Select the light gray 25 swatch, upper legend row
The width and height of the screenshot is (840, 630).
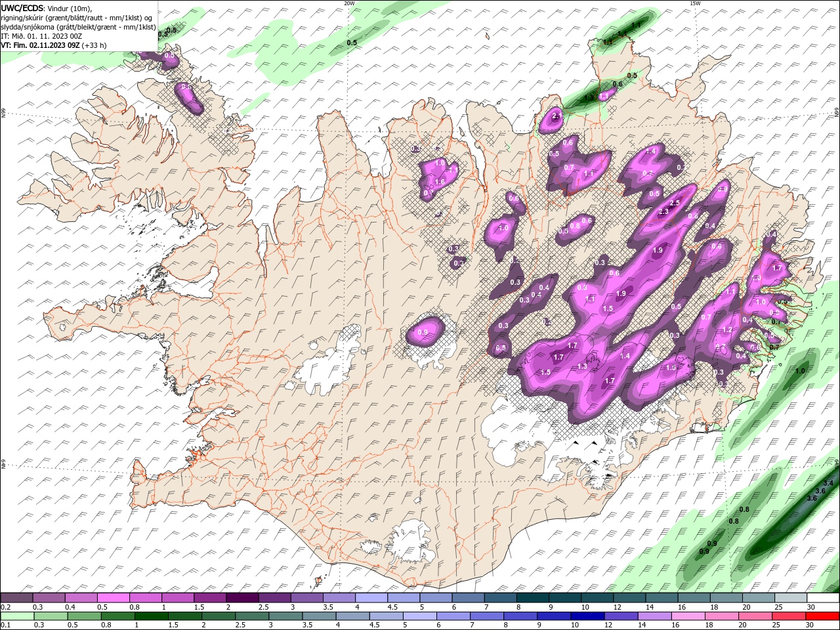[791, 597]
